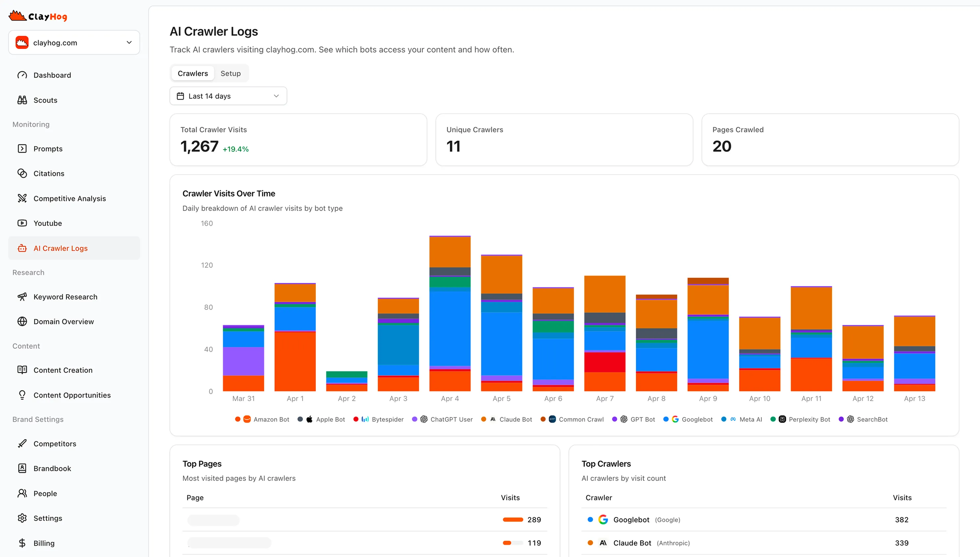
Task: Open the Dashboard page
Action: 52,75
